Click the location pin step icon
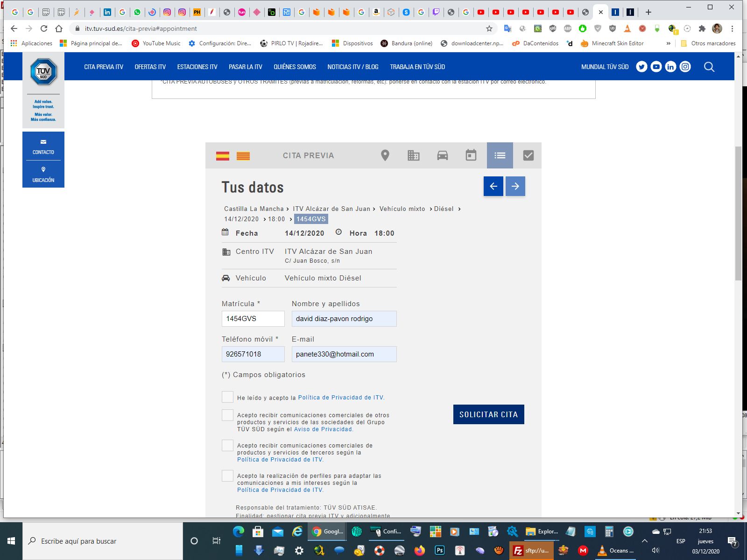The image size is (747, 560). [385, 155]
